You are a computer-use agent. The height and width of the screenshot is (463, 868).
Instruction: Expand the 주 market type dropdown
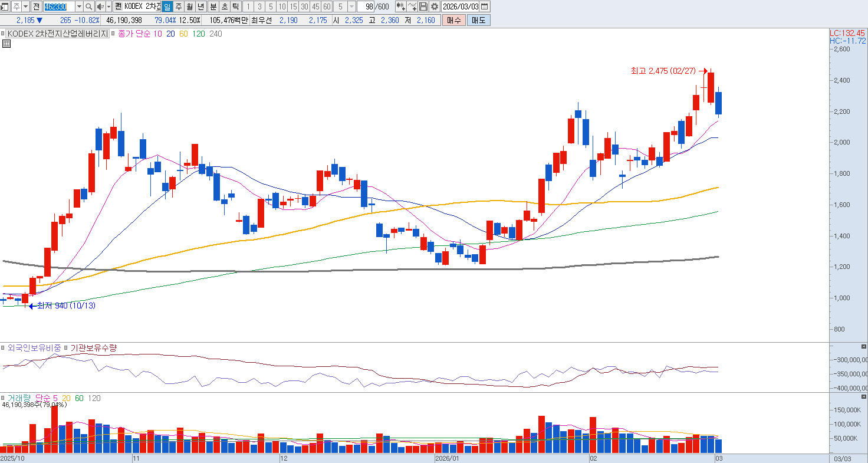click(x=25, y=6)
